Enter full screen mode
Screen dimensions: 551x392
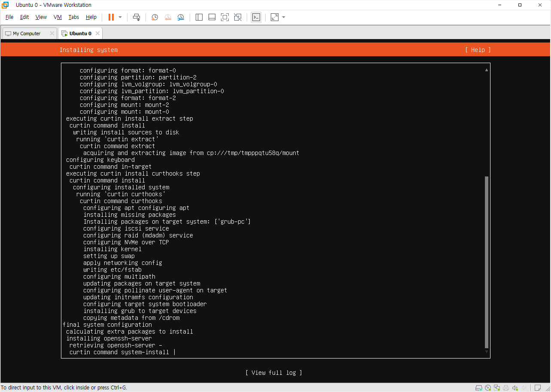225,17
